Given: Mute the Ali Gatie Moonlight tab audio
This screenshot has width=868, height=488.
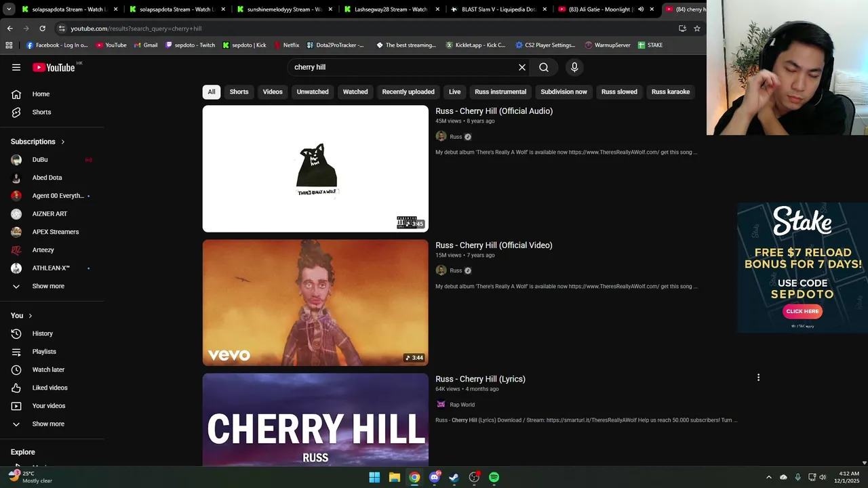Looking at the screenshot, I should (641, 9).
